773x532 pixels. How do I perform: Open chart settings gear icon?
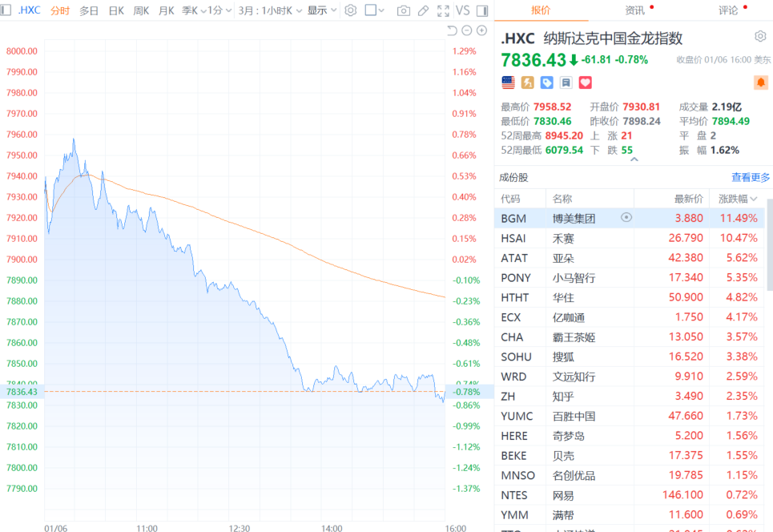pos(351,10)
